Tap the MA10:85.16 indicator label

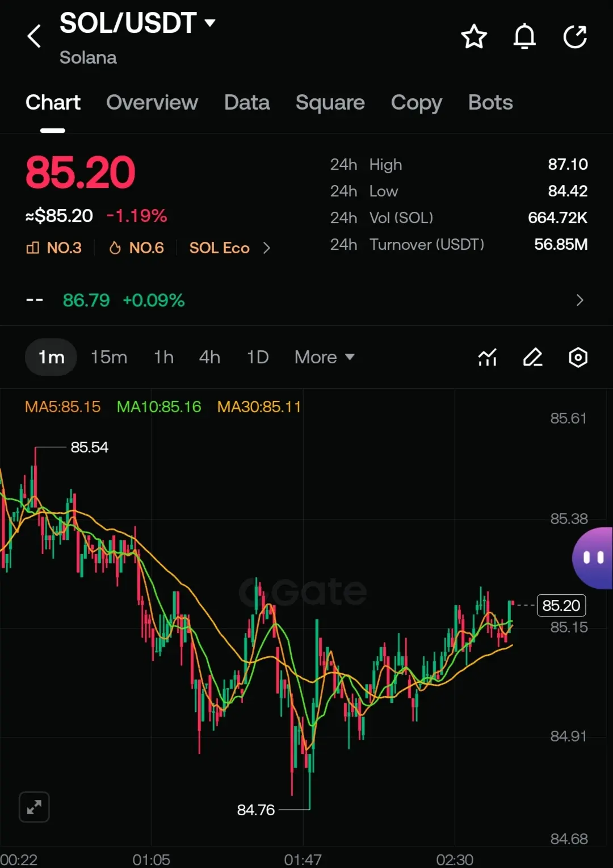159,406
